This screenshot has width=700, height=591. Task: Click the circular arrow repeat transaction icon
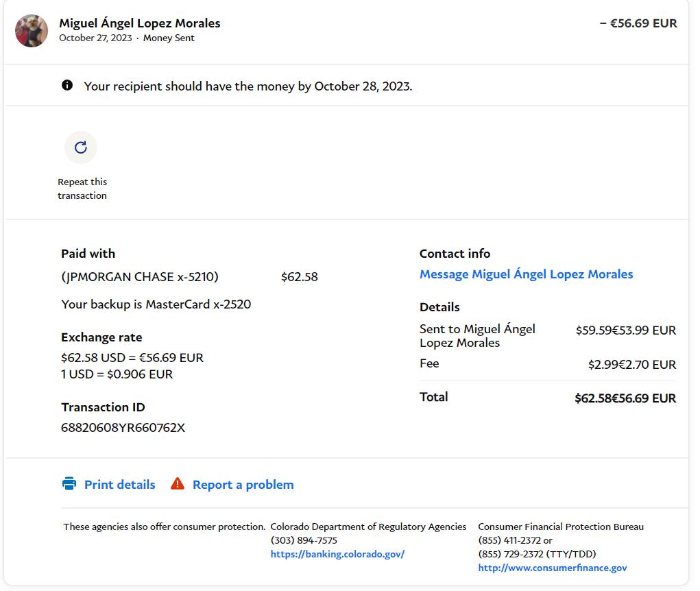click(x=81, y=147)
